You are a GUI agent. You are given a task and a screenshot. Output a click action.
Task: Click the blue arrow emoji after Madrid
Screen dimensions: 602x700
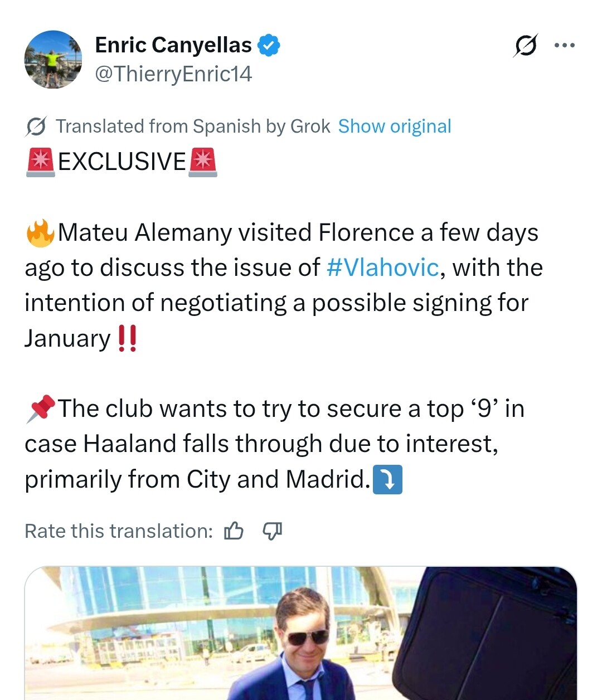point(387,480)
